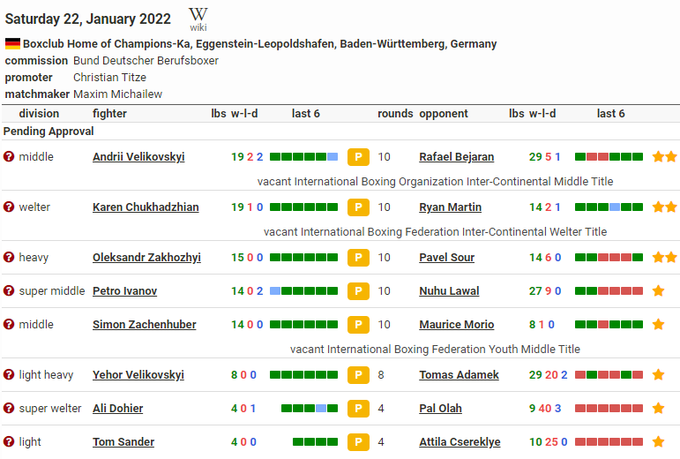Open the Wikipedia wiki icon link

199,18
